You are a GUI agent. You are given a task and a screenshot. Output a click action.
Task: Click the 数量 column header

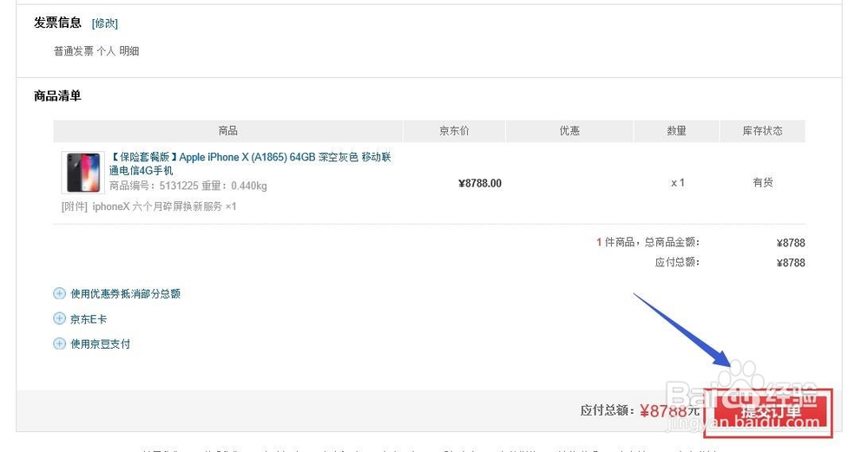(676, 131)
